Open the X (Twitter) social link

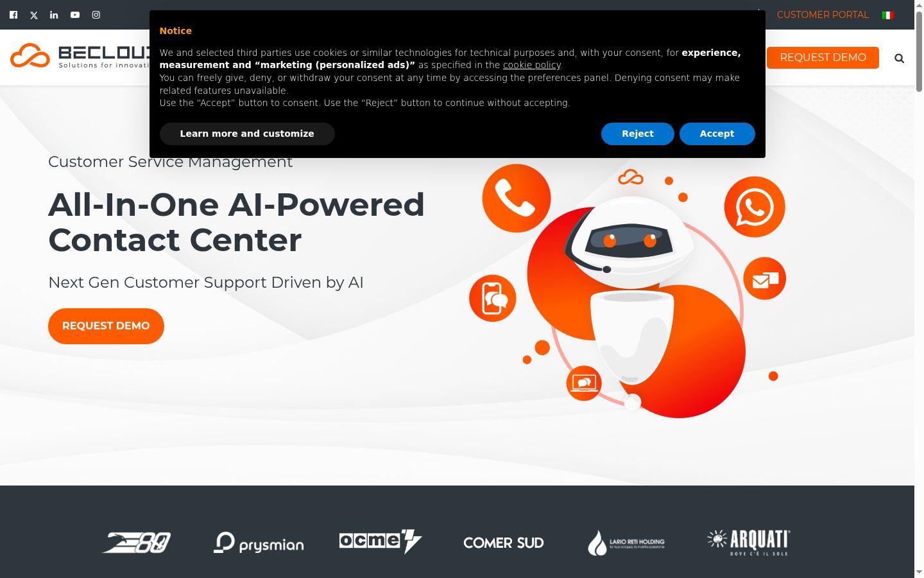34,15
